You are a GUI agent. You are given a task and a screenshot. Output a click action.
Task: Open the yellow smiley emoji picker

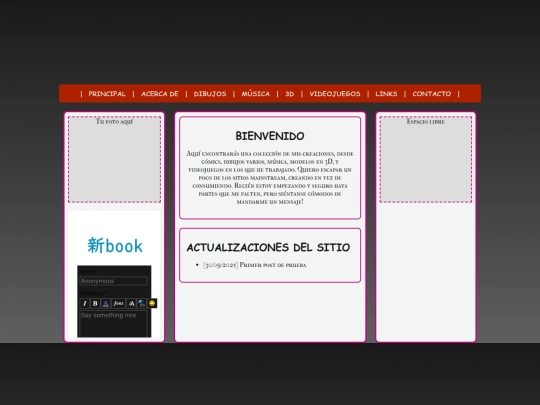coord(152,303)
